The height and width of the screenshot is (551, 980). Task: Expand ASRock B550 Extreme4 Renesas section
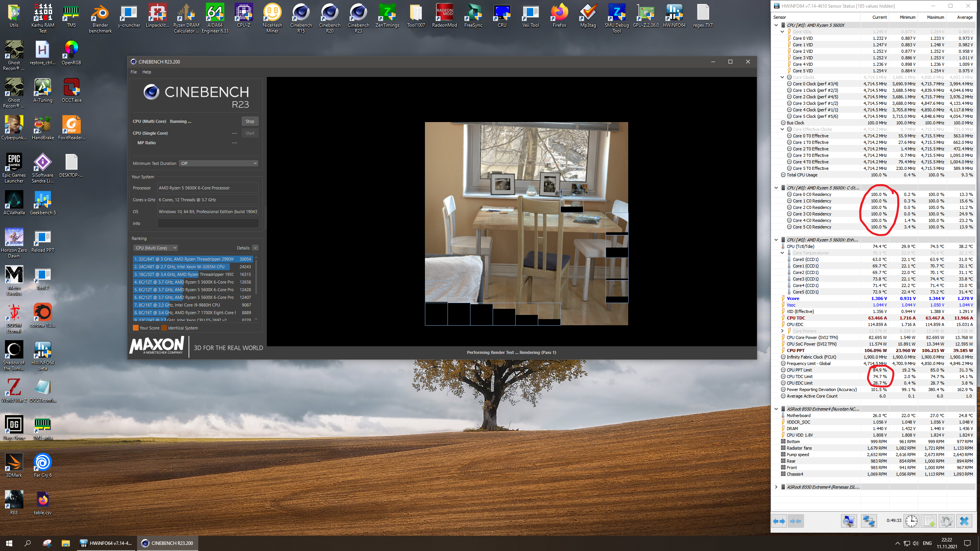776,487
